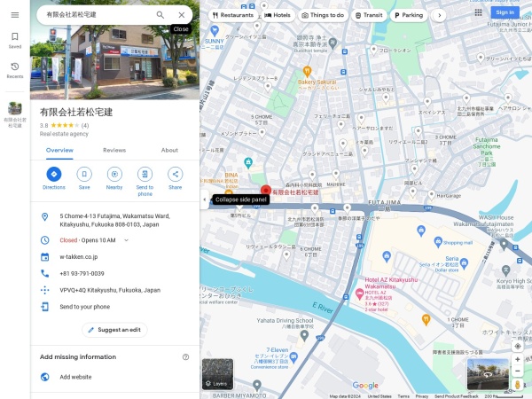Select the Street View pegman icon
The height and width of the screenshot is (399, 532).
tap(518, 385)
